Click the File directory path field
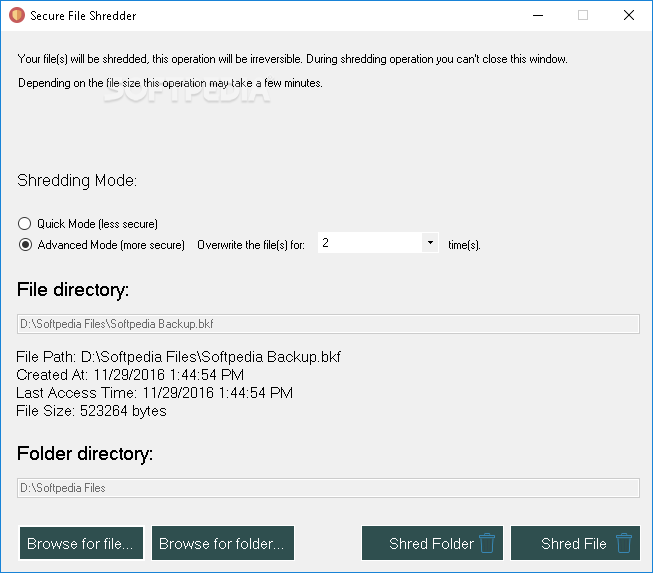 (x=328, y=324)
